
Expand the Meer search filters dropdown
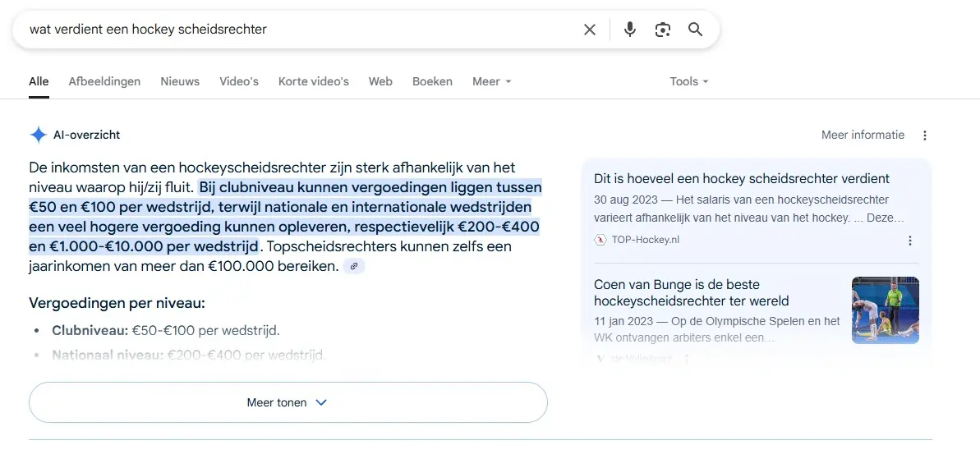(x=491, y=81)
